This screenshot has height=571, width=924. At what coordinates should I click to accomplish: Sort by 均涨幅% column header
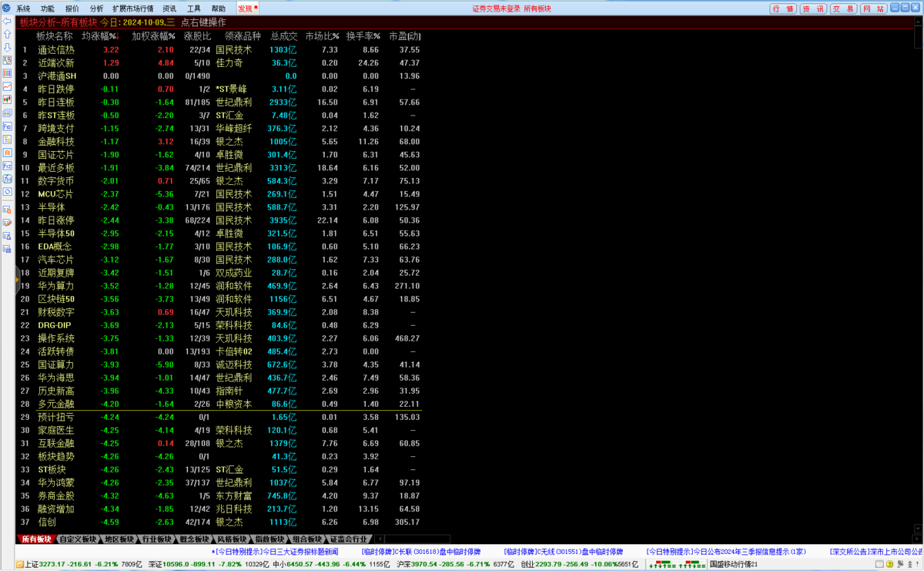point(100,36)
